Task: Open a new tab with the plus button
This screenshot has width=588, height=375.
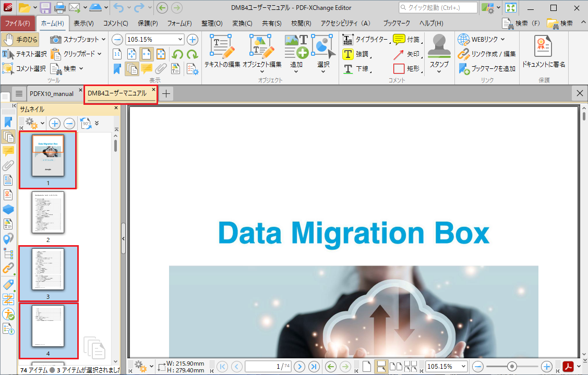Action: 166,94
